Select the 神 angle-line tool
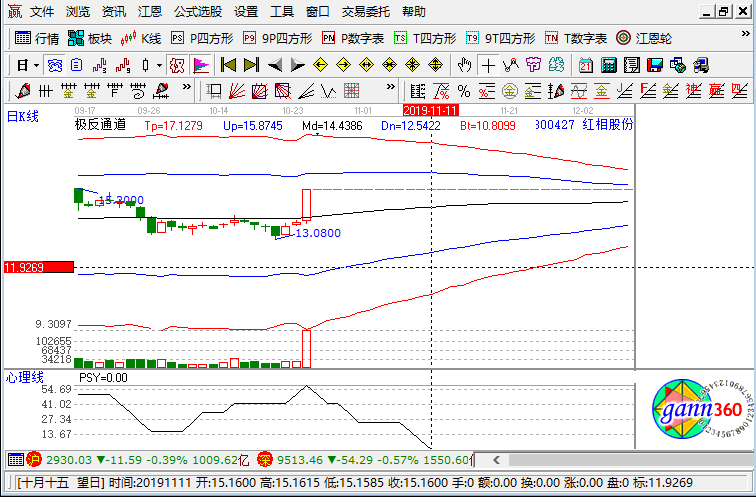756x497 pixels. pyautogui.click(x=693, y=91)
